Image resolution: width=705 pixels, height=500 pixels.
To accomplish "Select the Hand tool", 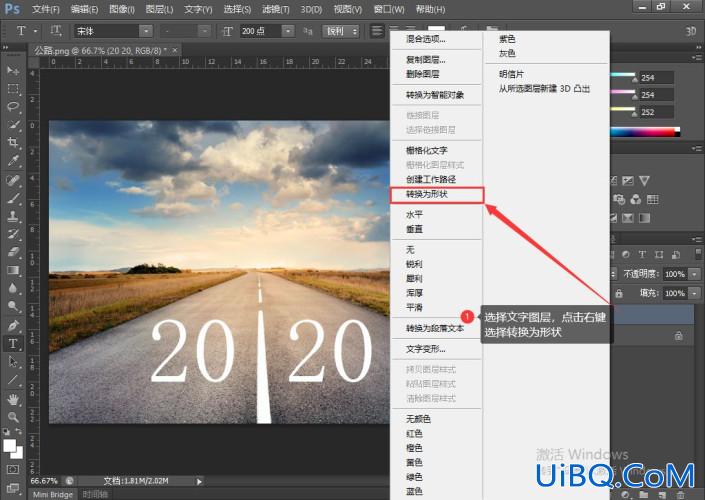I will pyautogui.click(x=13, y=399).
